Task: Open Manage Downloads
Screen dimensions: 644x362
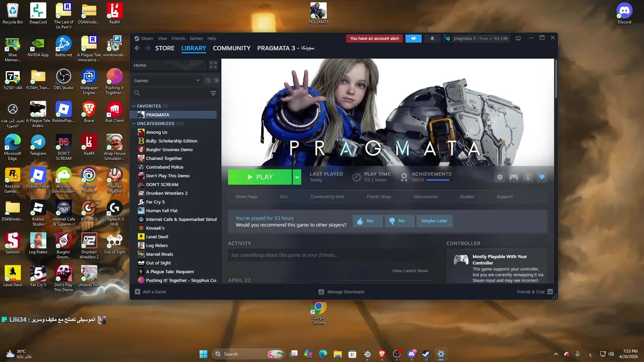Action: click(342, 292)
